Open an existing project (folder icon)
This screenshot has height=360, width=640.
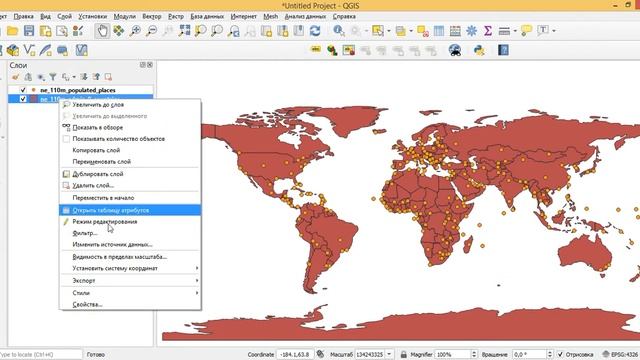pyautogui.click(x=13, y=31)
